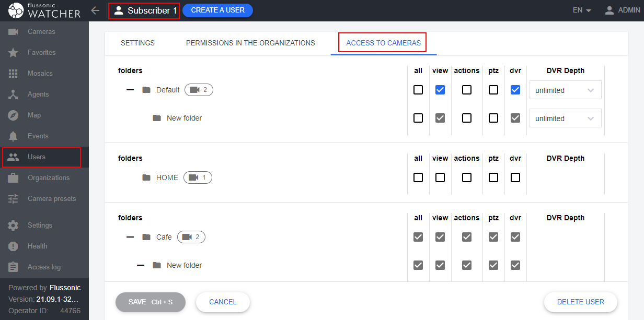This screenshot has width=644, height=320.
Task: Click the CREATE A USER button
Action: [217, 10]
